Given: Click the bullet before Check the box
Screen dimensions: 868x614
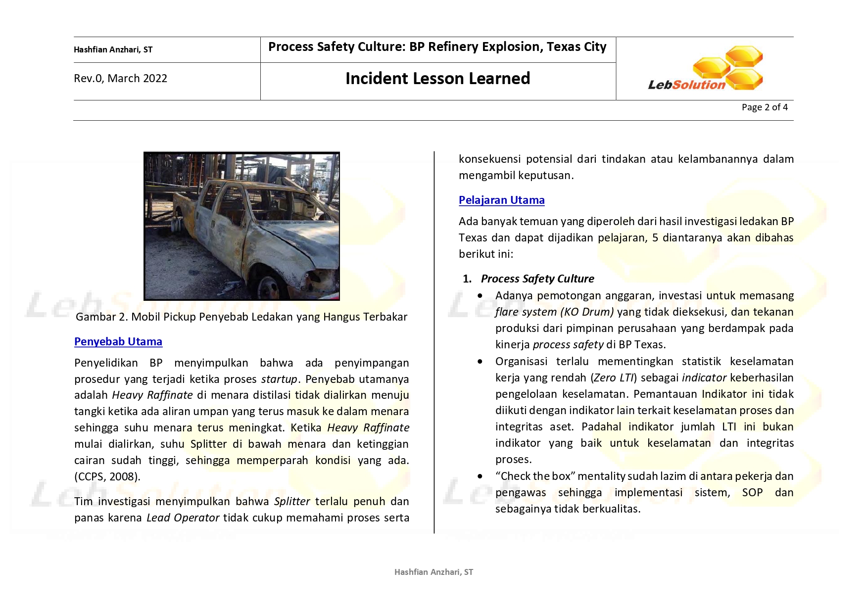Looking at the screenshot, I should tap(480, 476).
